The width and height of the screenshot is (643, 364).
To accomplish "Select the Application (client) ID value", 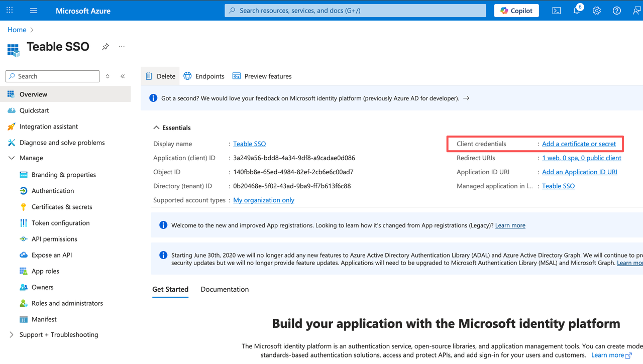I will point(294,158).
